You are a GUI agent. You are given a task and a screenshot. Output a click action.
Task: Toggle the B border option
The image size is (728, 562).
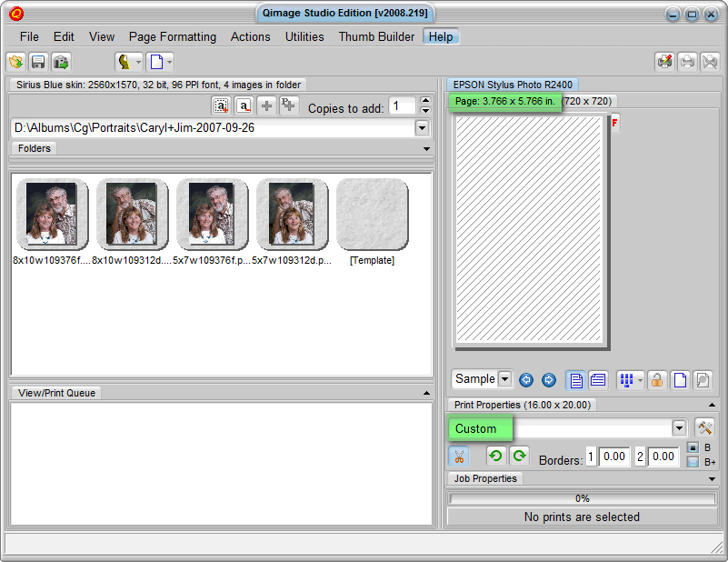coord(693,447)
